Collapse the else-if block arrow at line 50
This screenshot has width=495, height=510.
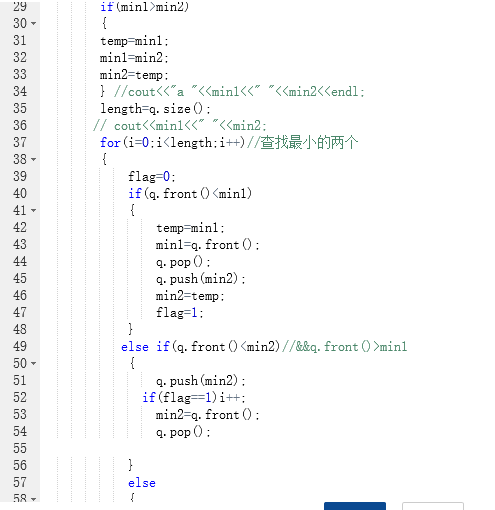coord(33,364)
